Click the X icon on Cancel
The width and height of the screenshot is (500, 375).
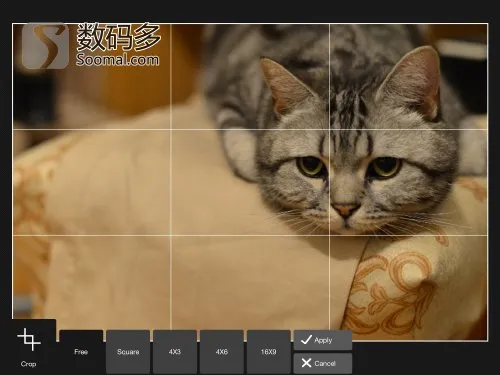pyautogui.click(x=306, y=363)
